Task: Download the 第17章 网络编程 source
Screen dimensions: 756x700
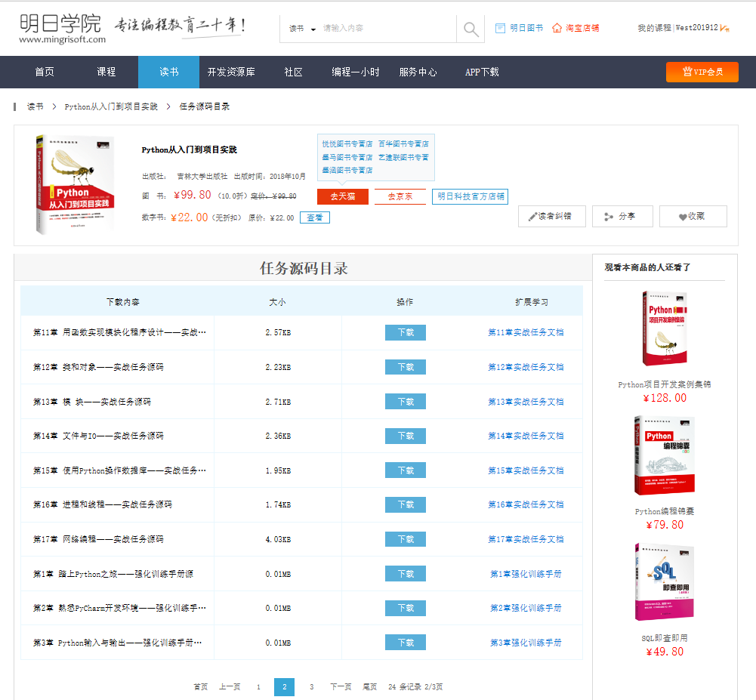Action: pos(406,539)
